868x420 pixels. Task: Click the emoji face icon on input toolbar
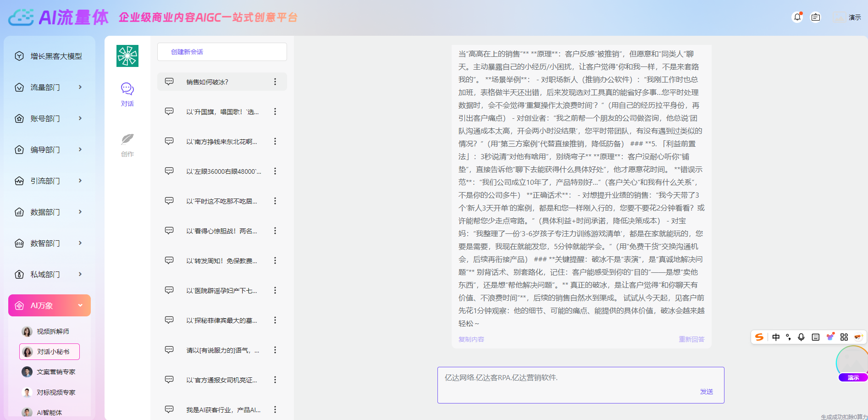pyautogui.click(x=858, y=337)
